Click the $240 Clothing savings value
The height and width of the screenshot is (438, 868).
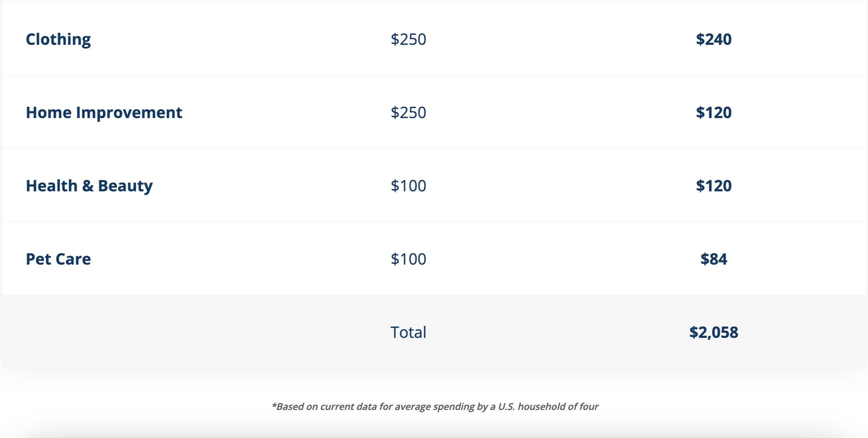(x=714, y=39)
